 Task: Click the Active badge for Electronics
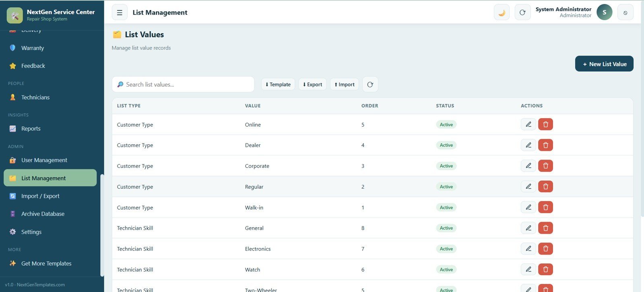pyautogui.click(x=446, y=249)
